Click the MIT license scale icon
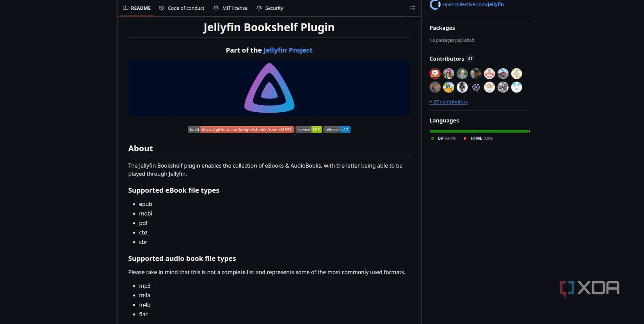The width and height of the screenshot is (644, 324). point(216,8)
